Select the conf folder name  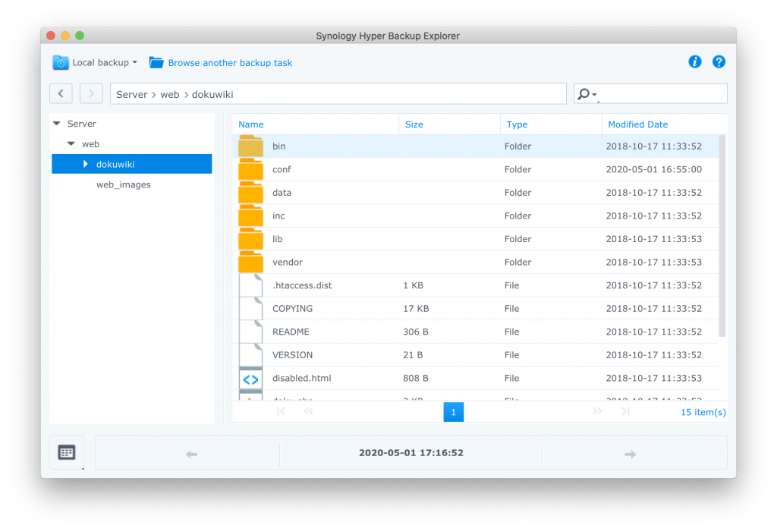(282, 169)
